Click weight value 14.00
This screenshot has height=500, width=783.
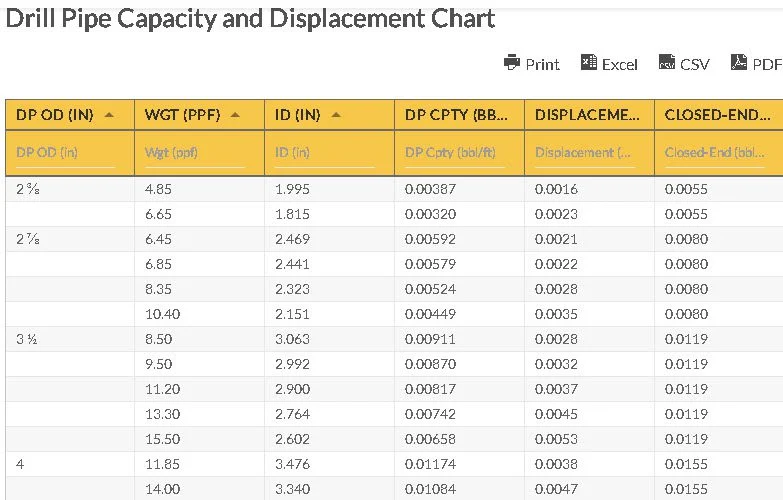[162, 489]
